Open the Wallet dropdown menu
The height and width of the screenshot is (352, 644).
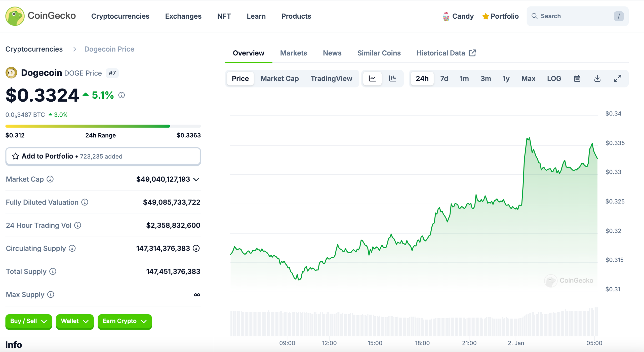point(75,321)
